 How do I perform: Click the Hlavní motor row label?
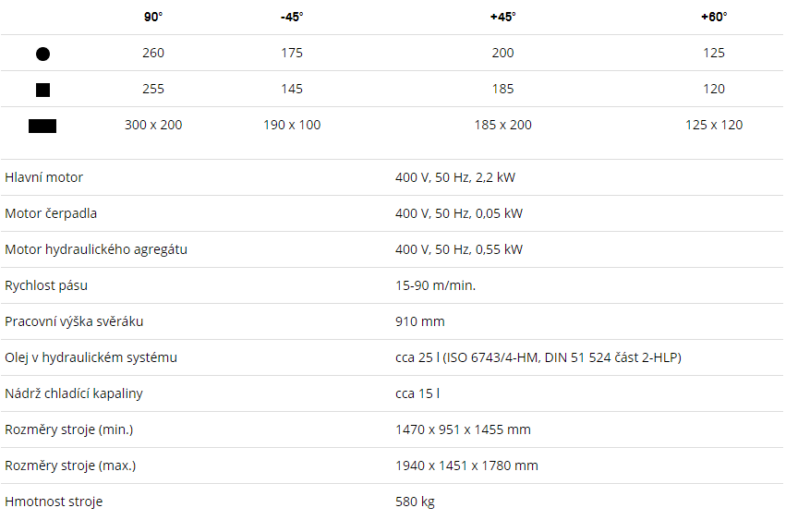tap(44, 177)
